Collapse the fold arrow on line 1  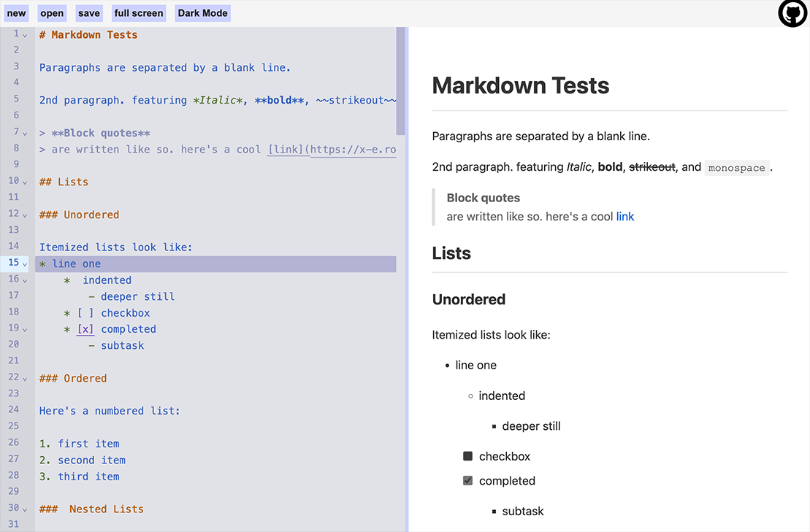click(x=25, y=36)
